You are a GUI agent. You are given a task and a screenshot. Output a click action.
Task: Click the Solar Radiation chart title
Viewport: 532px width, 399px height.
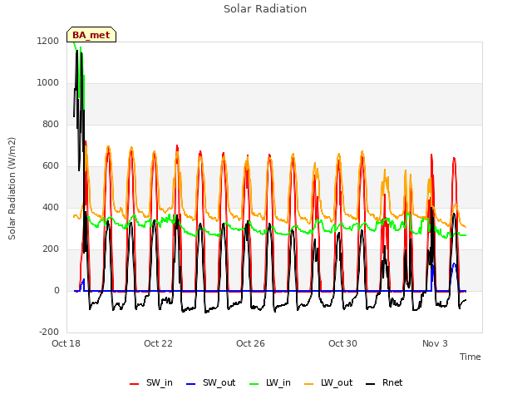(x=265, y=9)
